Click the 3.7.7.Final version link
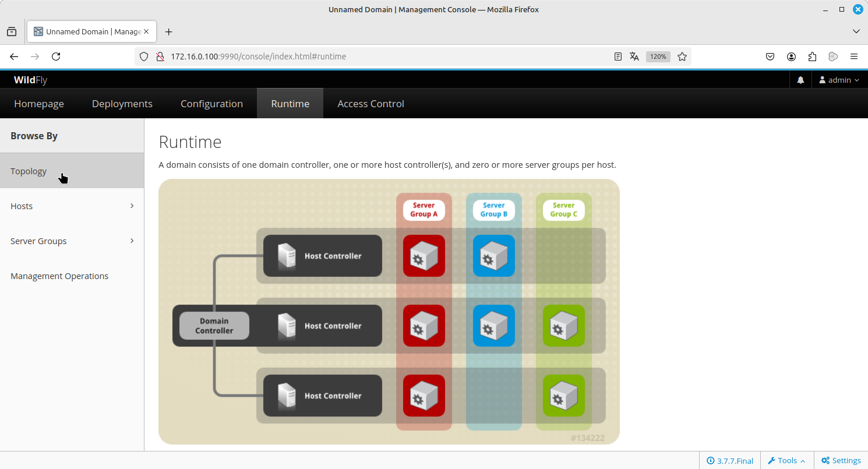This screenshot has height=469, width=868. tap(730, 460)
